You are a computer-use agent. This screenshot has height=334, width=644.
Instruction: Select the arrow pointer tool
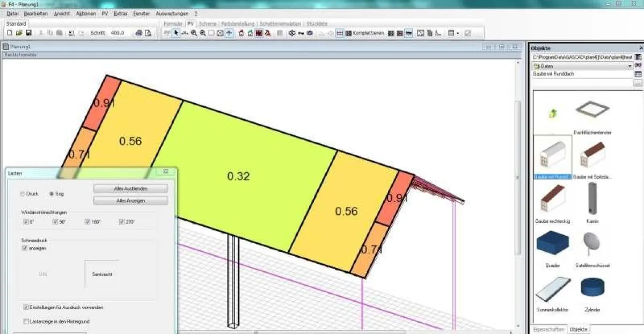(x=176, y=33)
